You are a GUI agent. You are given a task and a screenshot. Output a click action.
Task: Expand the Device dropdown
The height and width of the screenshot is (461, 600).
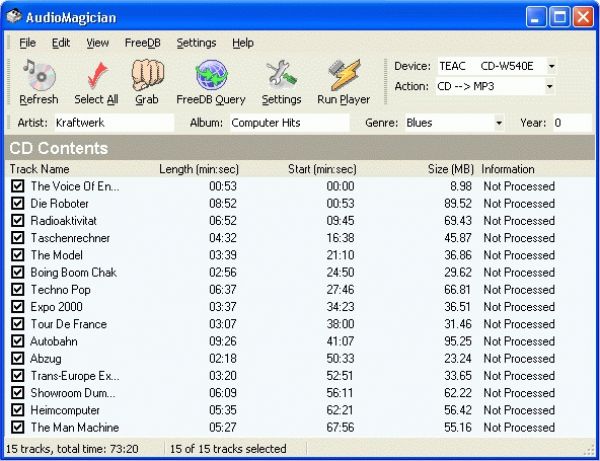point(550,66)
